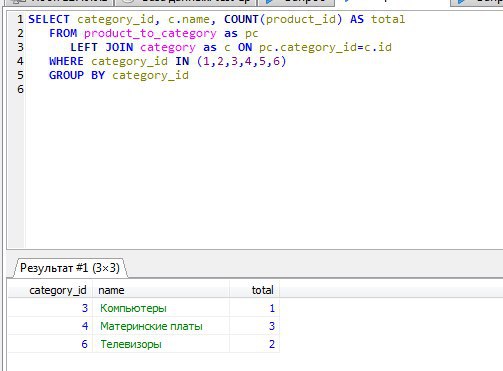The image size is (503, 371).
Task: Select the Компьютеры name cell
Action: point(161,308)
